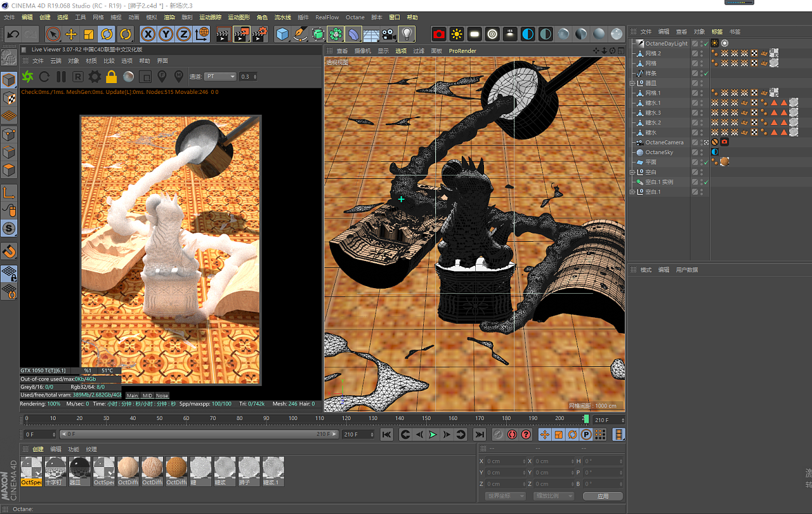The height and width of the screenshot is (514, 812).
Task: Go to start of animation
Action: (386, 435)
